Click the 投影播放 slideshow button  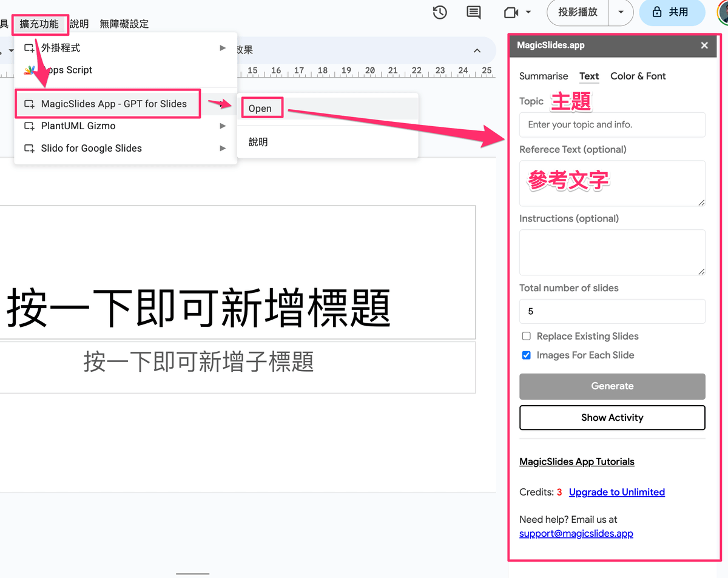(x=578, y=12)
